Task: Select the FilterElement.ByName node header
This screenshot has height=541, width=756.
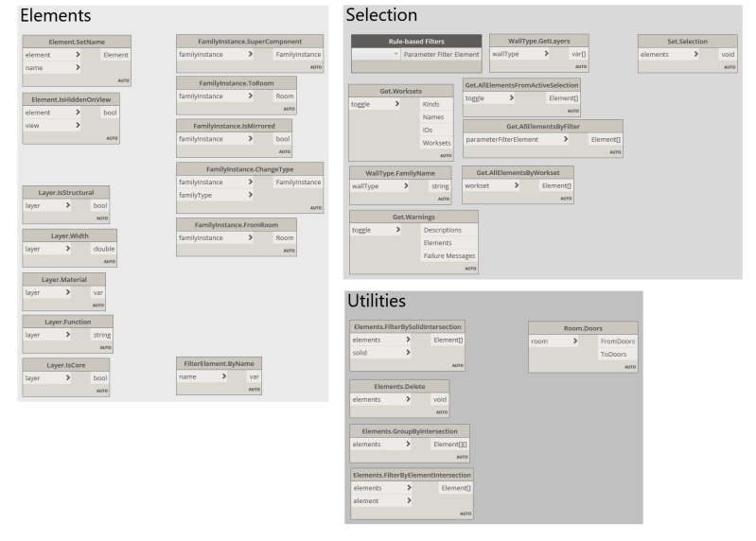Action: [219, 364]
